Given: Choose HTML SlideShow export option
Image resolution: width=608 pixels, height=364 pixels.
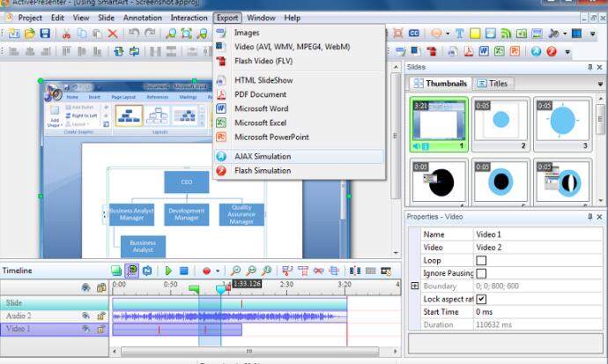Looking at the screenshot, I should [x=300, y=80].
